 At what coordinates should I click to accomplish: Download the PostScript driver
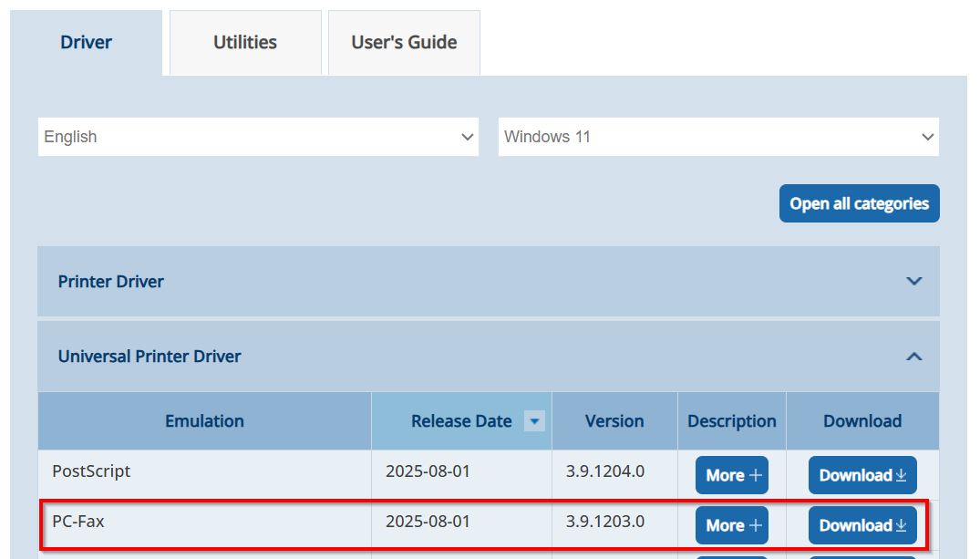pyautogui.click(x=862, y=475)
